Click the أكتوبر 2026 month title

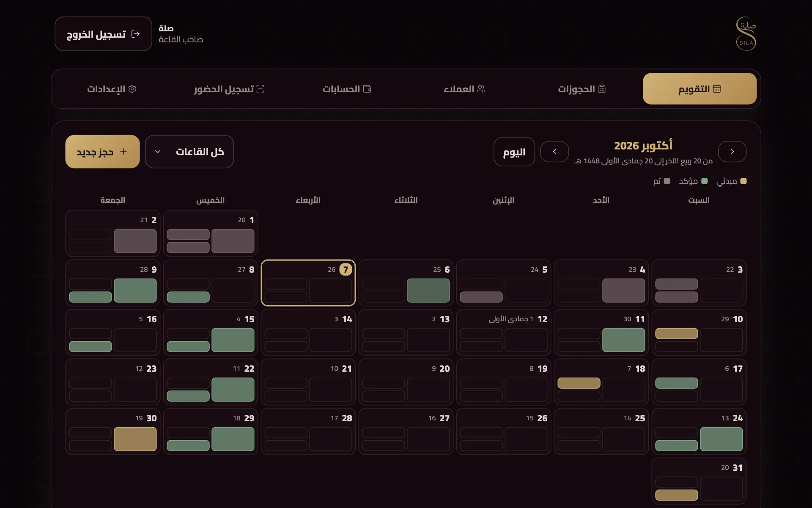(x=643, y=146)
